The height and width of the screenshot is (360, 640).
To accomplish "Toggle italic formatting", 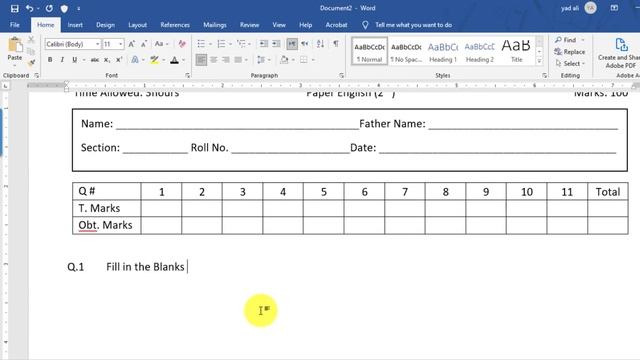I will coord(62,60).
